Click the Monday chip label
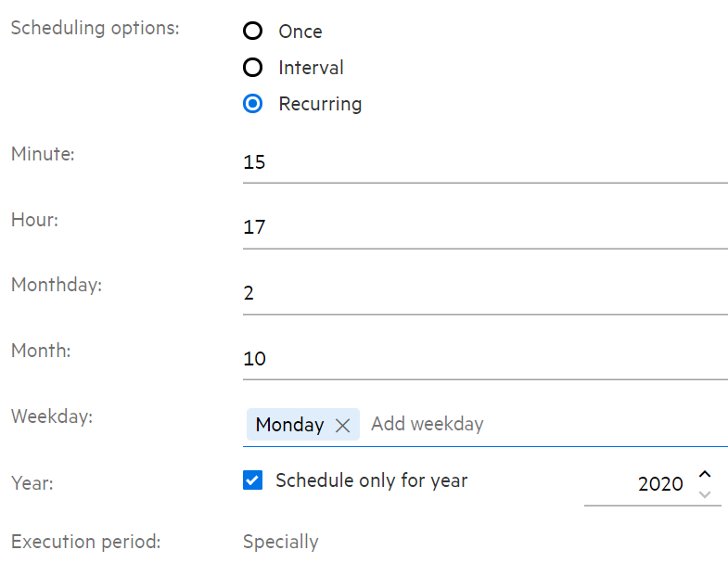Viewport: 728px width, 563px height. point(289,425)
